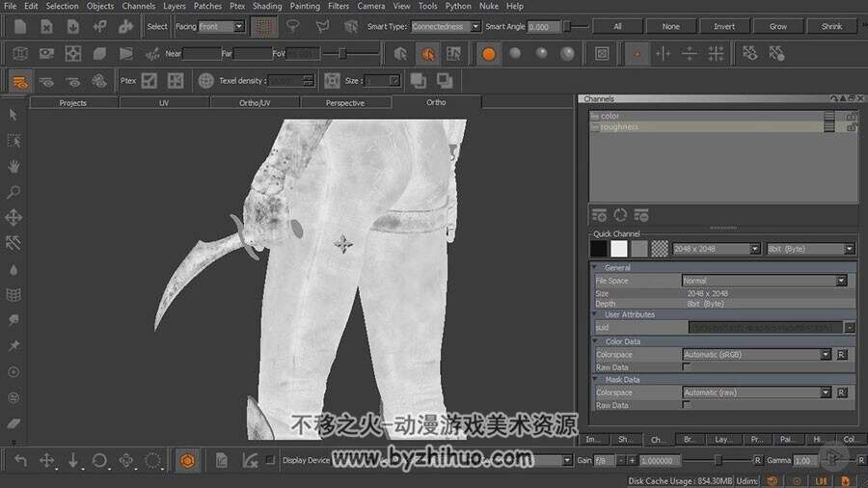Switch to the Perspective view tab

345,103
